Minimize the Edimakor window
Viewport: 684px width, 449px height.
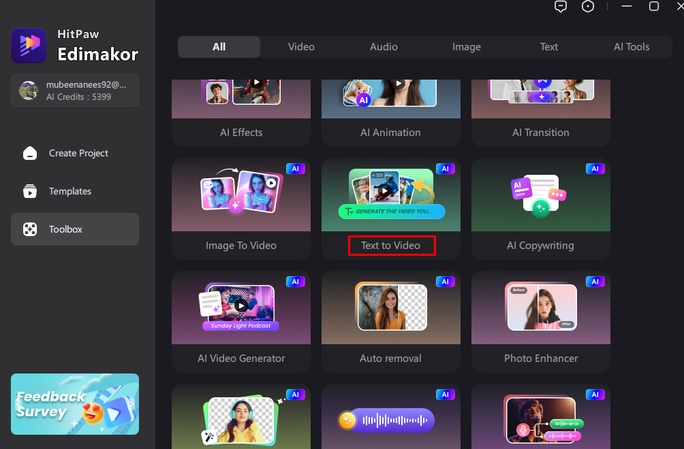(627, 6)
